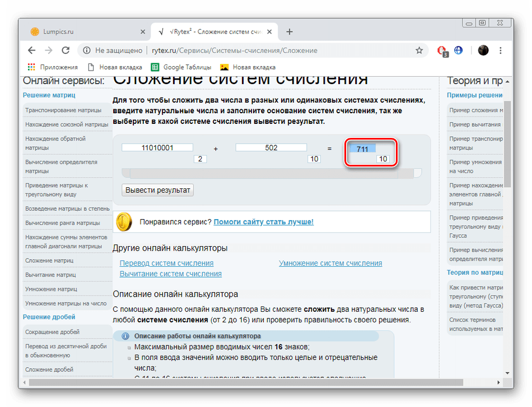Click the result base field showing 10
Screen dimensions: 532x407
click(x=383, y=159)
